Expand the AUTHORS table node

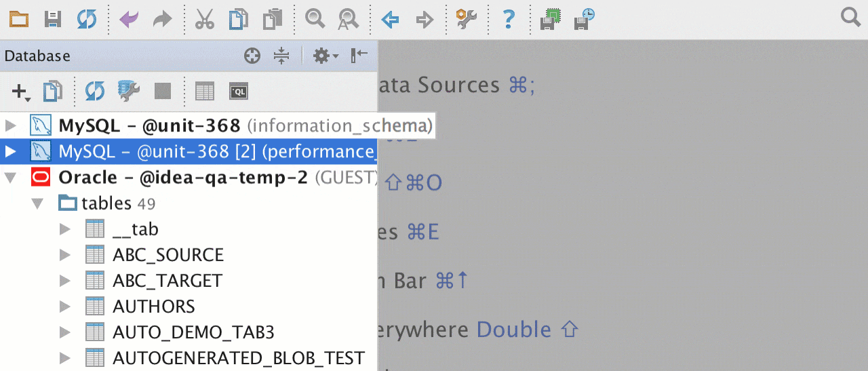pos(65,307)
